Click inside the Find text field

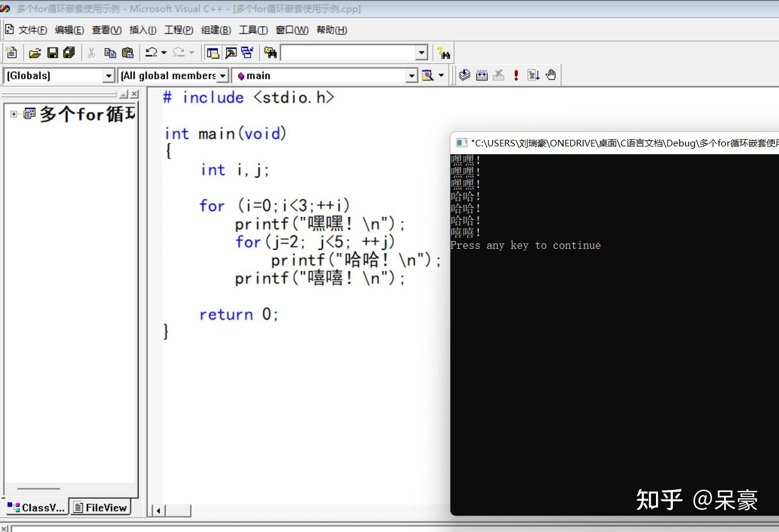click(x=348, y=53)
